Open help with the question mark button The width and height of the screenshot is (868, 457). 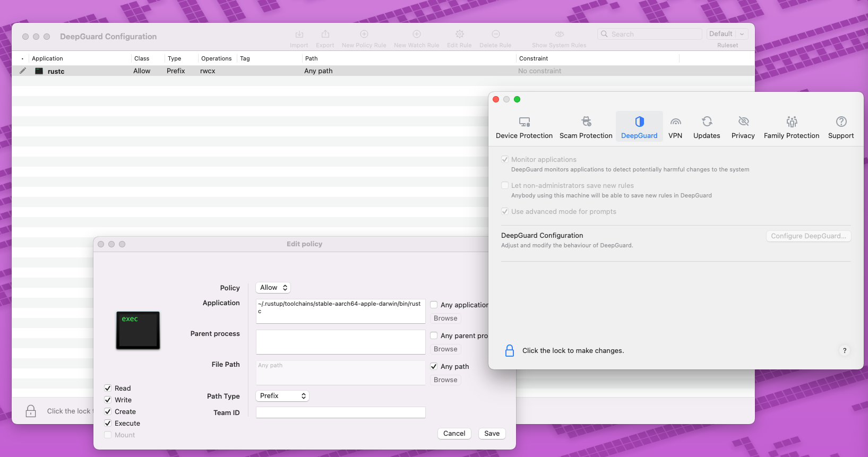[845, 350]
